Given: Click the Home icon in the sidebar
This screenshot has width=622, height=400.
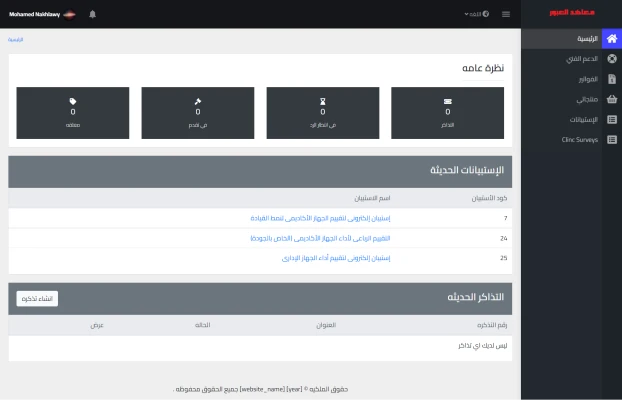Looking at the screenshot, I should tap(611, 39).
